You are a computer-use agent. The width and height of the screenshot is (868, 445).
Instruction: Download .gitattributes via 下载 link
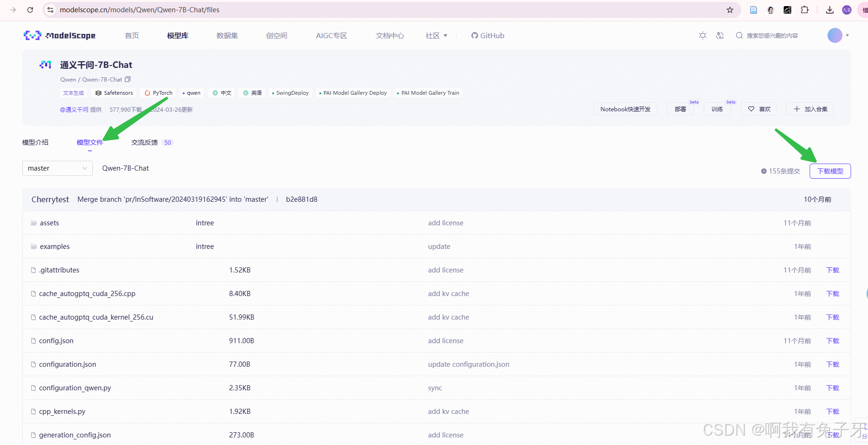[833, 270]
